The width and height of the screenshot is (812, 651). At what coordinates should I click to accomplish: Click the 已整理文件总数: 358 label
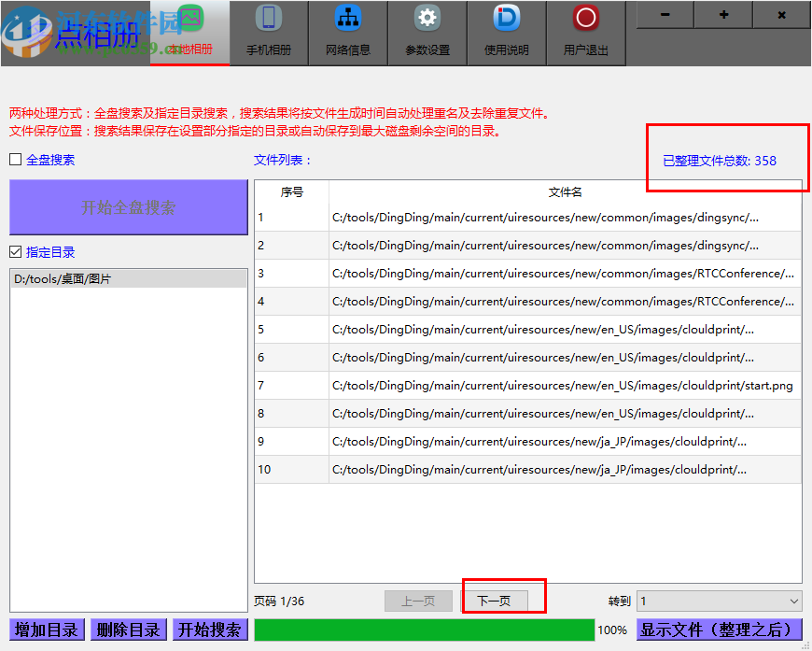point(720,161)
